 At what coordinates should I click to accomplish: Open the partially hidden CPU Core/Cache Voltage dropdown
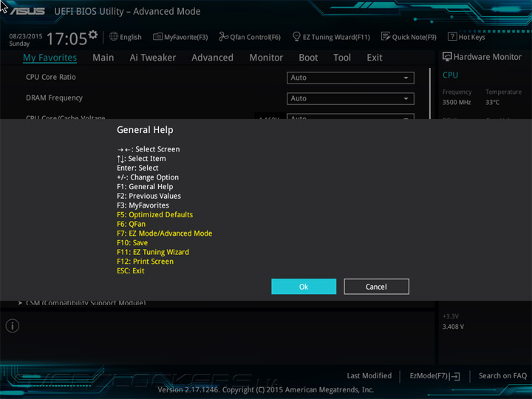[350, 117]
